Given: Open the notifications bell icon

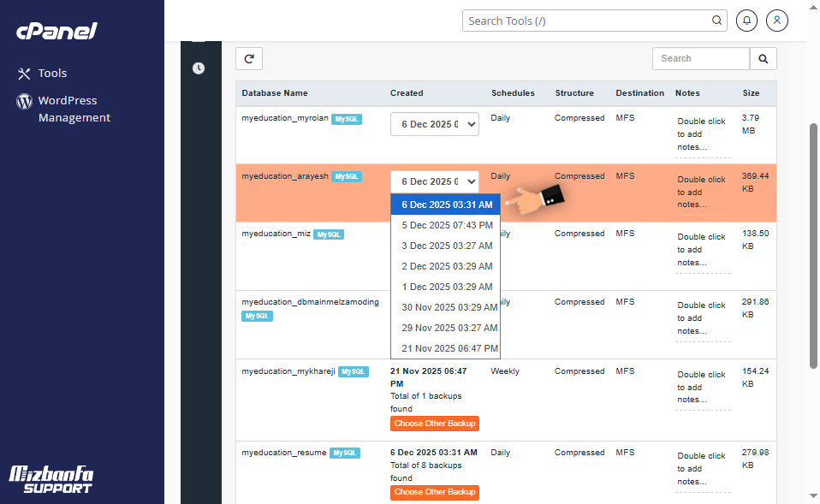Looking at the screenshot, I should click(746, 21).
